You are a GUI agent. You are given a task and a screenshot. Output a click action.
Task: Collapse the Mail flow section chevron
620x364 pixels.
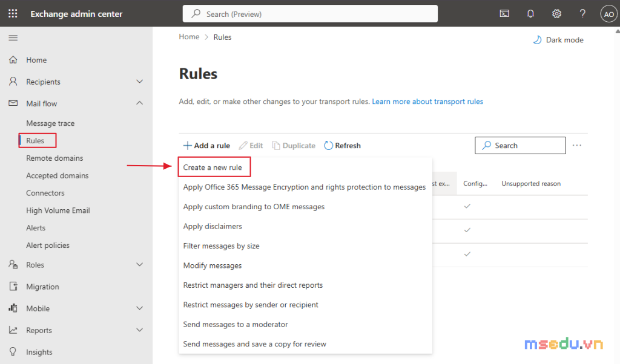[140, 103]
